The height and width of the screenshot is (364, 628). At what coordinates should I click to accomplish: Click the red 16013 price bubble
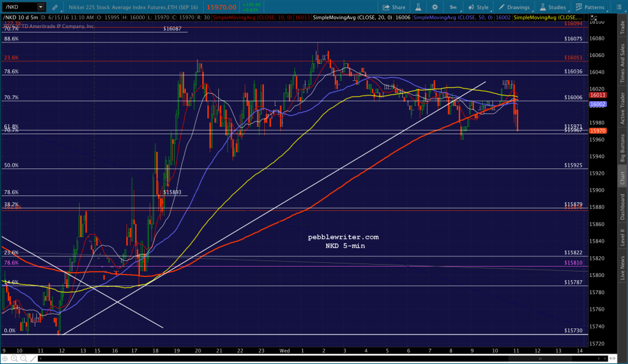(597, 95)
